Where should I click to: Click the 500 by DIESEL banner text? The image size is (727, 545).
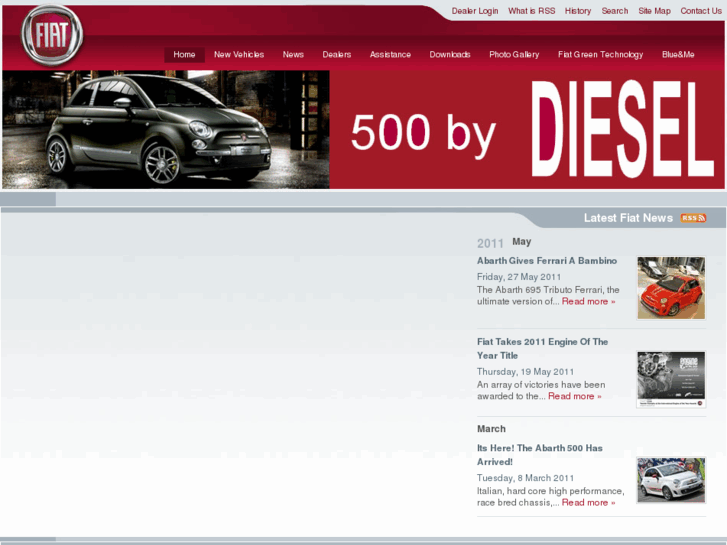532,129
